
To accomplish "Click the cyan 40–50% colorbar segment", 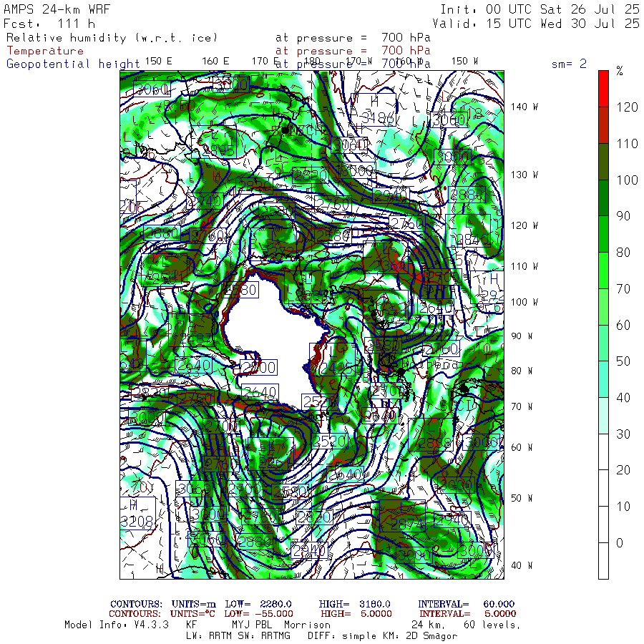I will 603,379.
